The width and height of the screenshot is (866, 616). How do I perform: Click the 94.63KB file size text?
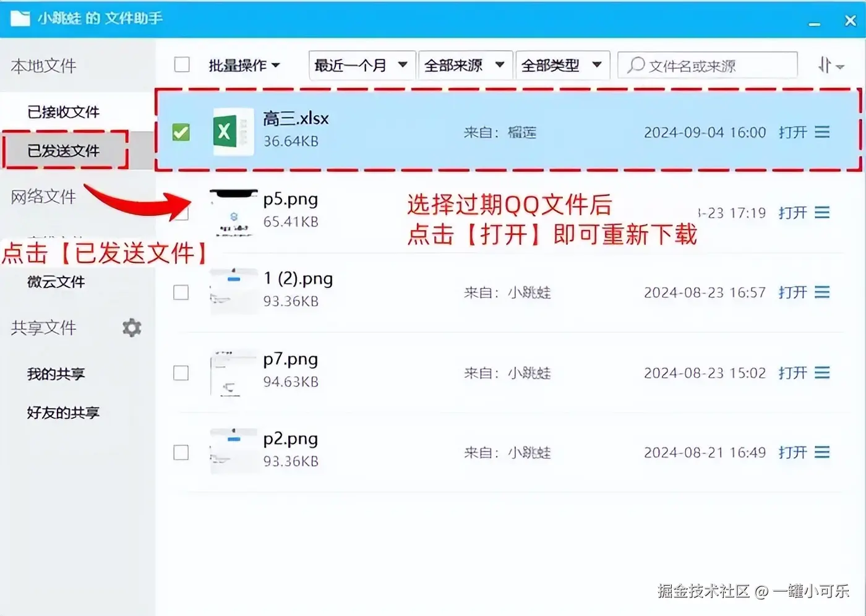point(291,382)
